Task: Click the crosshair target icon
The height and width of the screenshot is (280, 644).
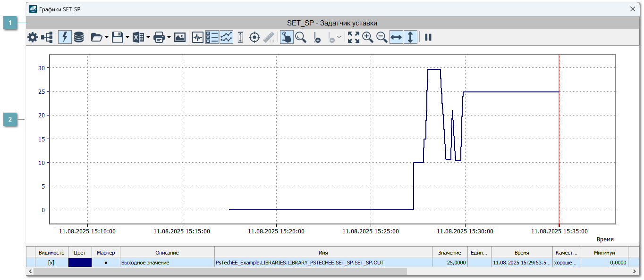Action: click(254, 38)
